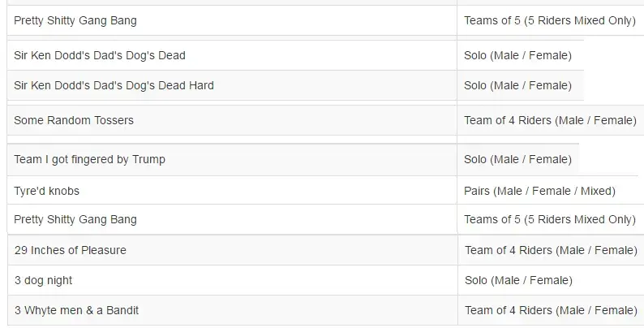This screenshot has height=328, width=644.
Task: Open the 29 Inches of Pleasure entry
Action: coord(71,250)
